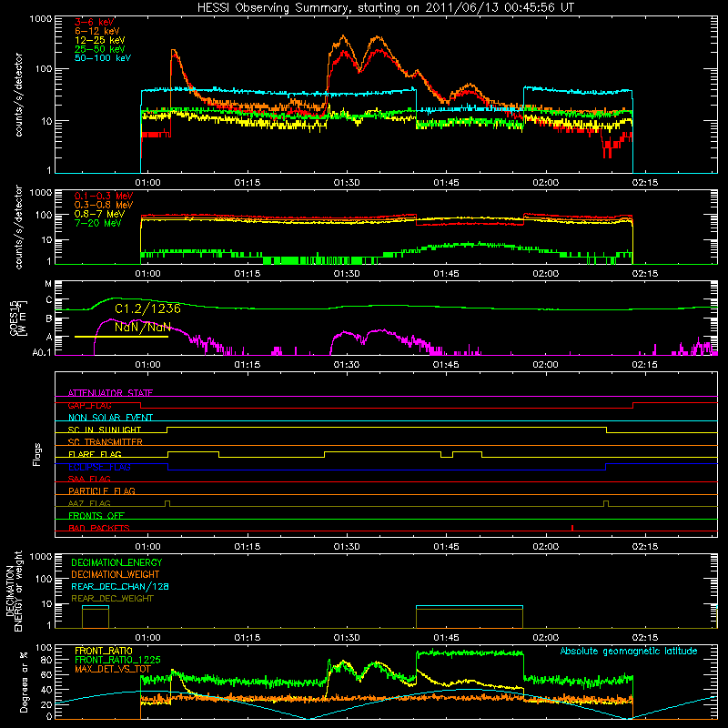The image size is (728, 728).
Task: Click 01:15 tick label under decimation panel
Action: 248,638
